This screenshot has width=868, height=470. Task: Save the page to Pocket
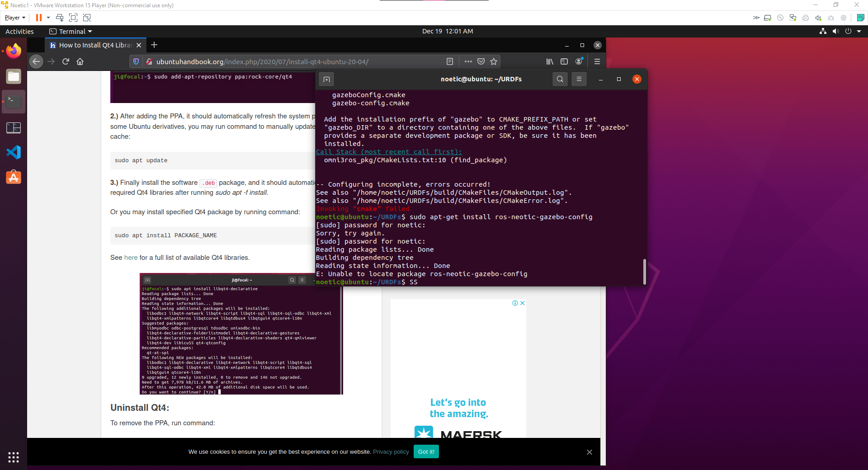point(481,61)
